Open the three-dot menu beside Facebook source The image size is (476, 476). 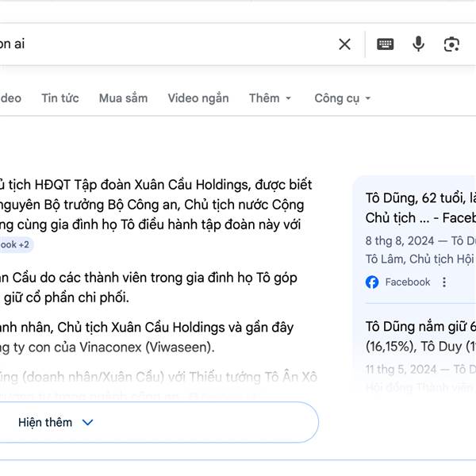click(x=444, y=282)
